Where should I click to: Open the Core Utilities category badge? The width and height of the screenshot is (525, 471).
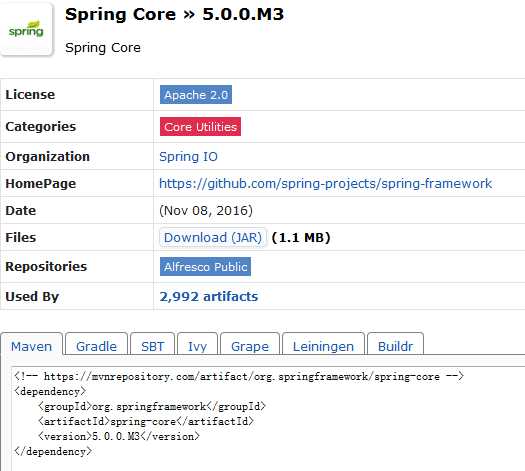(x=200, y=127)
